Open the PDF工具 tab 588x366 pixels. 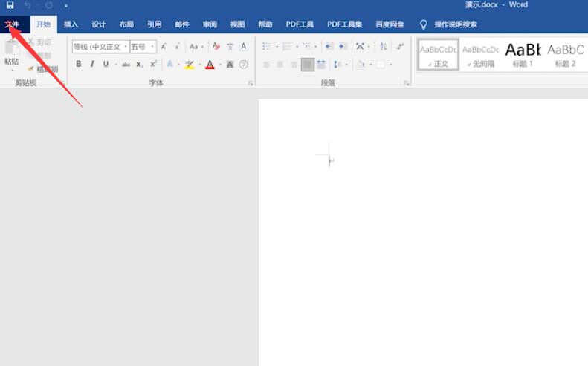tap(300, 24)
